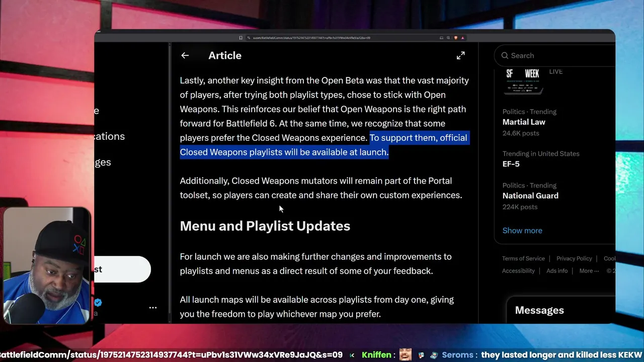This screenshot has width=644, height=362.
Task: Click the Menu and Playlist Updates heading
Action: click(x=265, y=226)
